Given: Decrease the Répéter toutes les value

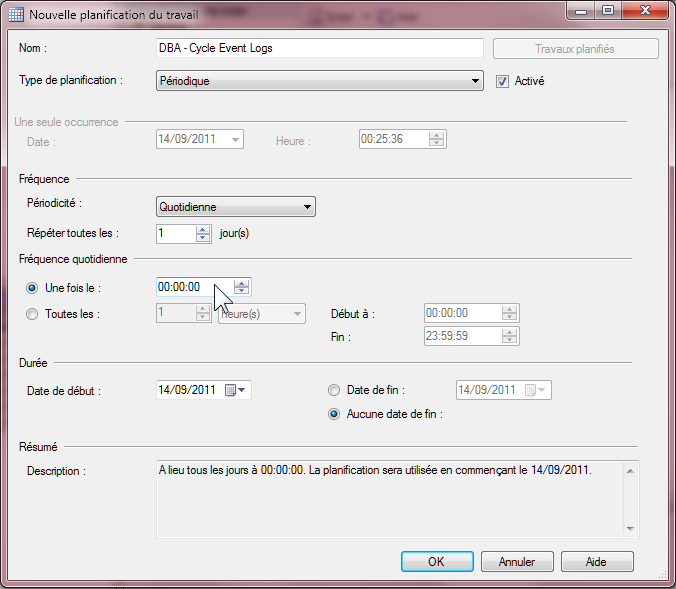Looking at the screenshot, I should click(203, 238).
